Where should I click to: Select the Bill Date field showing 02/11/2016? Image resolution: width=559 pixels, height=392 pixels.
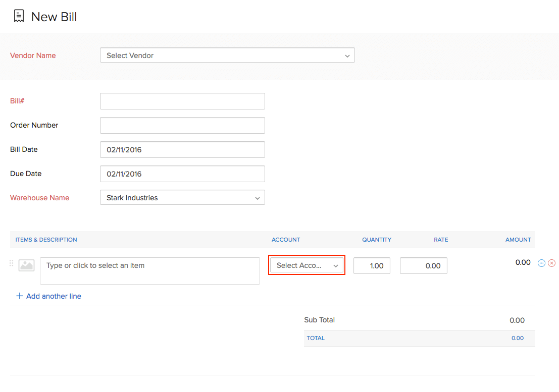pyautogui.click(x=182, y=149)
